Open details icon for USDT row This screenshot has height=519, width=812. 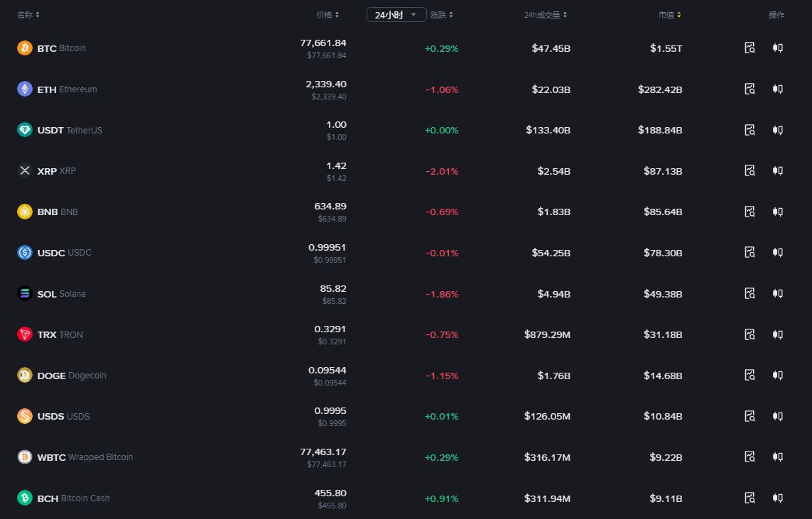749,130
